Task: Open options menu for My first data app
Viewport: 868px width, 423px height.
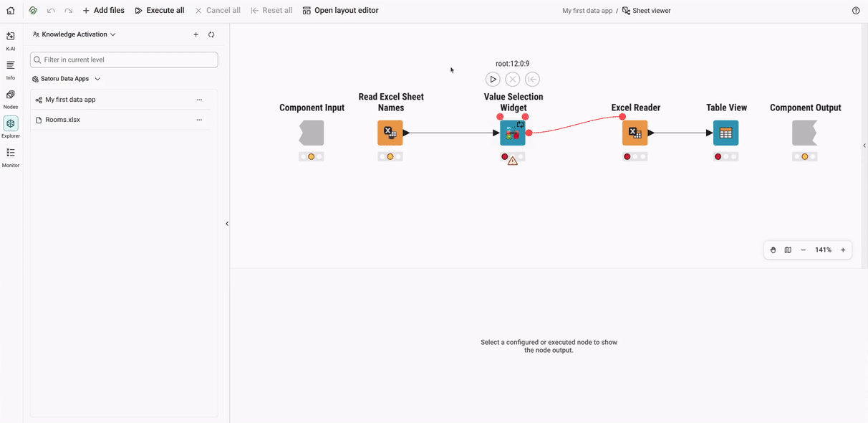Action: [199, 100]
